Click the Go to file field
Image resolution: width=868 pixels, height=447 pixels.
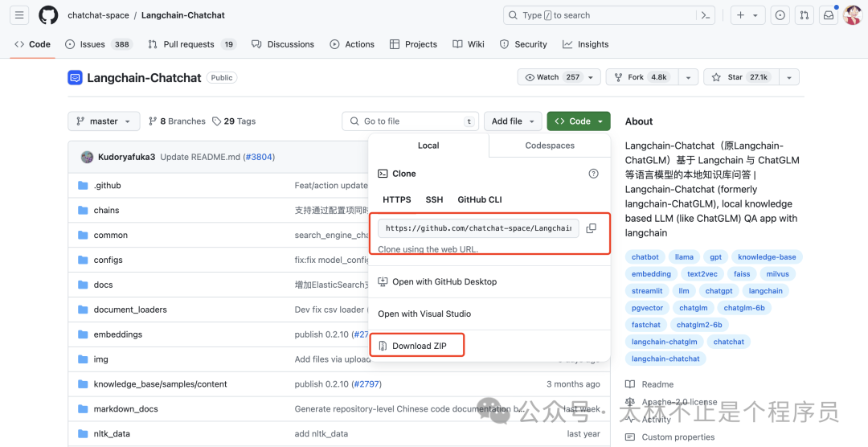pyautogui.click(x=410, y=121)
